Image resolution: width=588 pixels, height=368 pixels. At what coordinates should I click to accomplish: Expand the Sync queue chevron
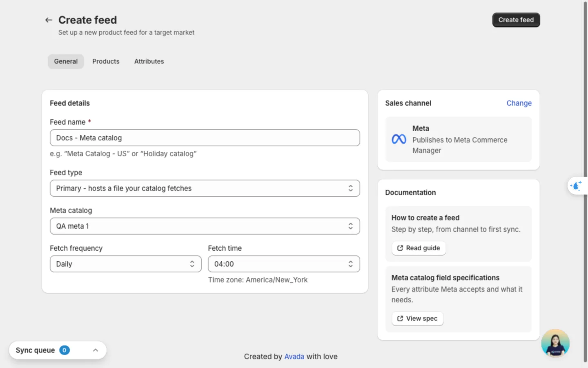[96, 350]
